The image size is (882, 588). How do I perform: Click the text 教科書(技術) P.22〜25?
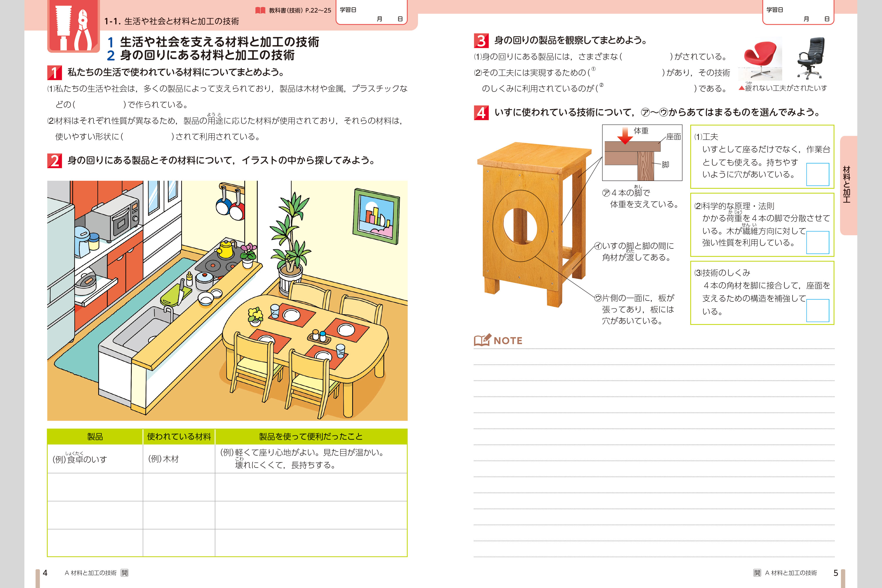pos(300,11)
